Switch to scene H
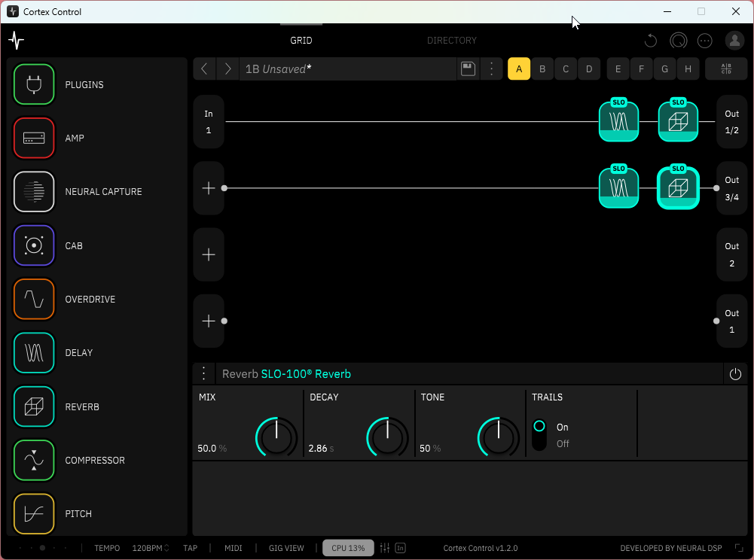The image size is (754, 560). (x=688, y=68)
